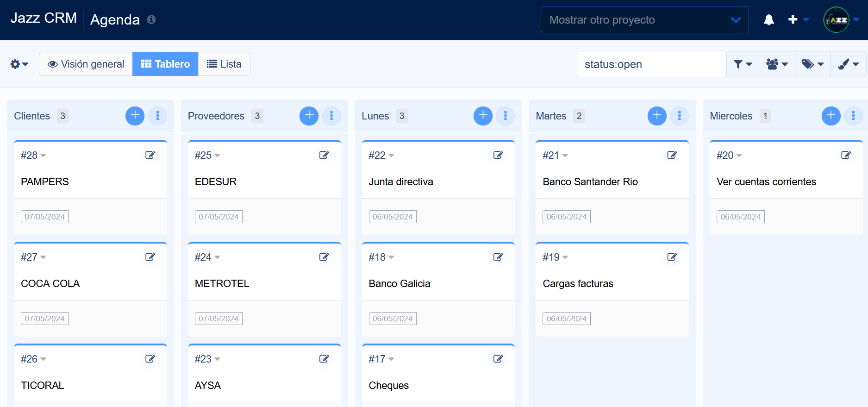The height and width of the screenshot is (407, 868).
Task: Add a task to Proveedores column
Action: pyautogui.click(x=309, y=115)
